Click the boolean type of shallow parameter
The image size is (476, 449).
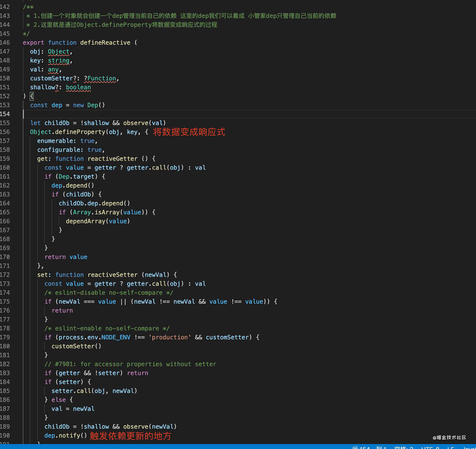tap(78, 87)
